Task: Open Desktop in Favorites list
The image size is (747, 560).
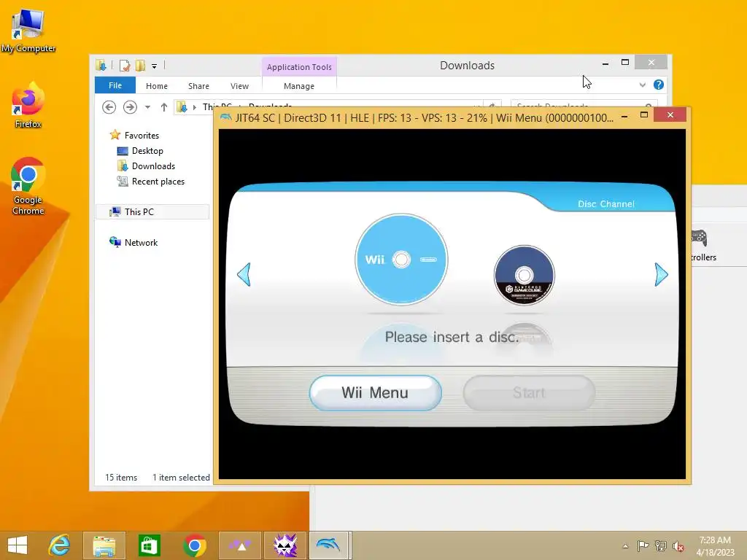Action: pyautogui.click(x=147, y=151)
